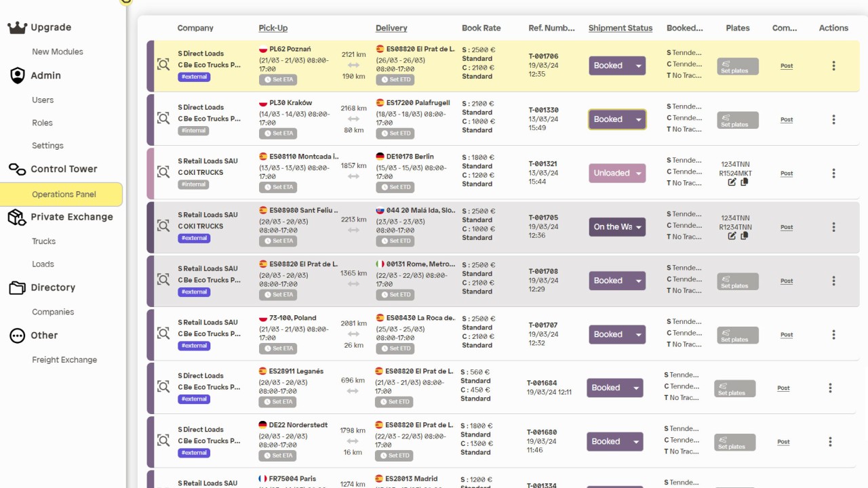868x488 pixels.
Task: Sort by Shipment Status column header
Action: (620, 28)
